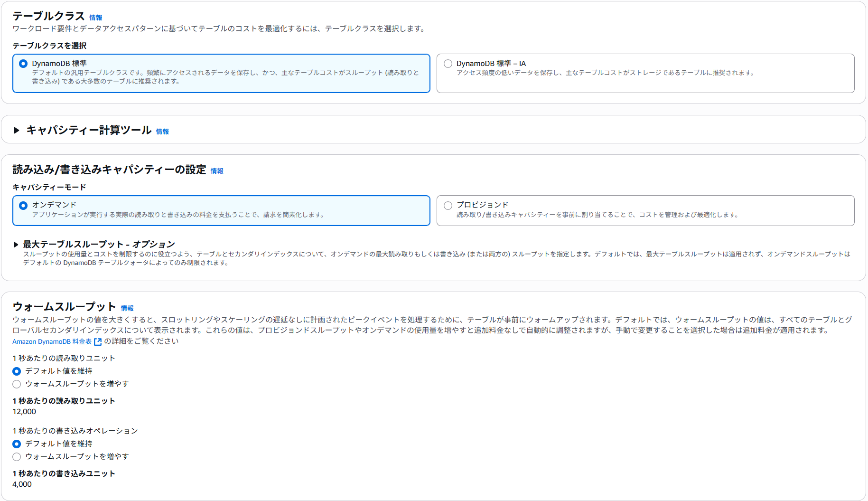Click the テーブルクラス section heading
Image resolution: width=868 pixels, height=501 pixels.
(x=48, y=16)
